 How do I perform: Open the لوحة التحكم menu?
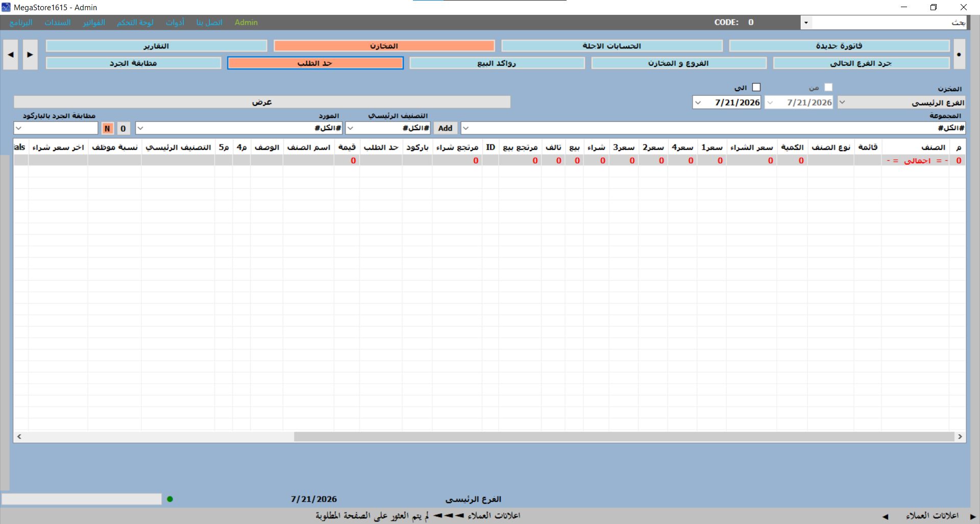(x=135, y=22)
